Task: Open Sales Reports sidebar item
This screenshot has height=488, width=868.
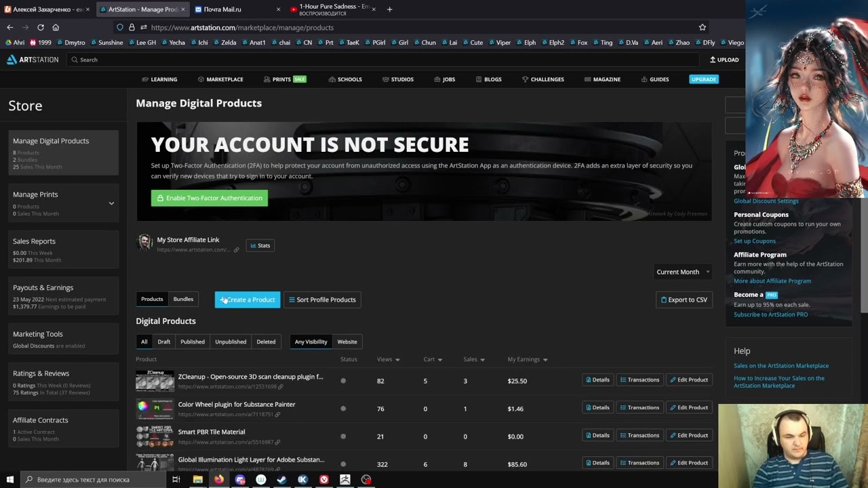Action: 64,250
